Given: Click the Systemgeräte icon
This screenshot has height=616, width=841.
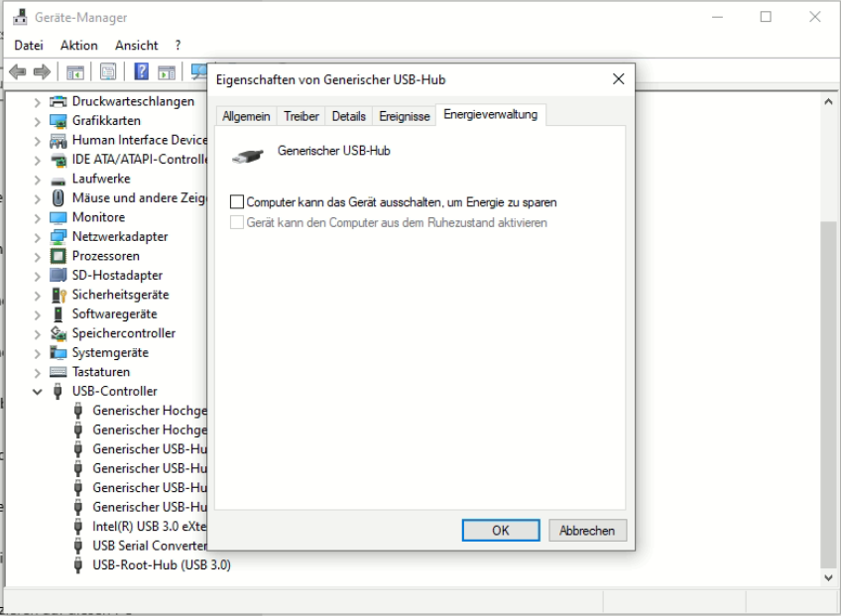Looking at the screenshot, I should click(58, 352).
